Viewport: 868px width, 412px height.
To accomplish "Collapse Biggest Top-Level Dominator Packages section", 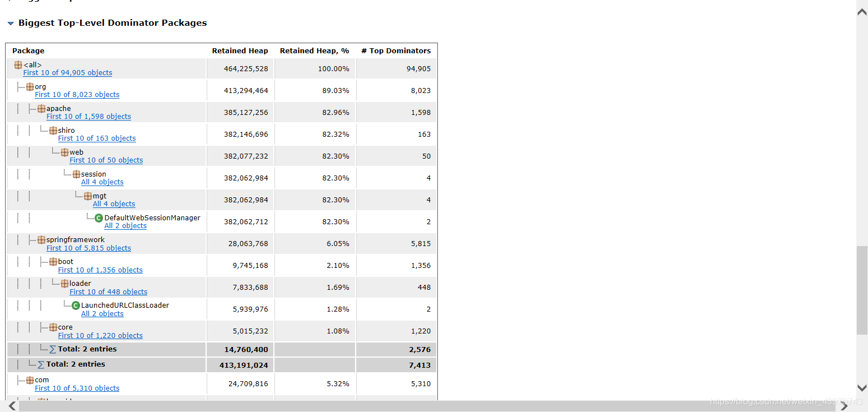I will tap(11, 24).
